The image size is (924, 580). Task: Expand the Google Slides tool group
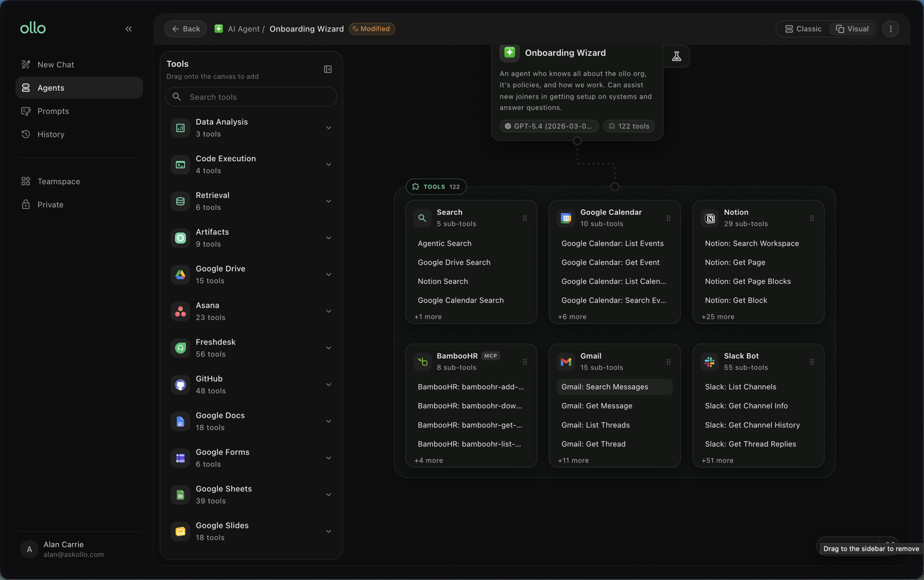point(328,531)
